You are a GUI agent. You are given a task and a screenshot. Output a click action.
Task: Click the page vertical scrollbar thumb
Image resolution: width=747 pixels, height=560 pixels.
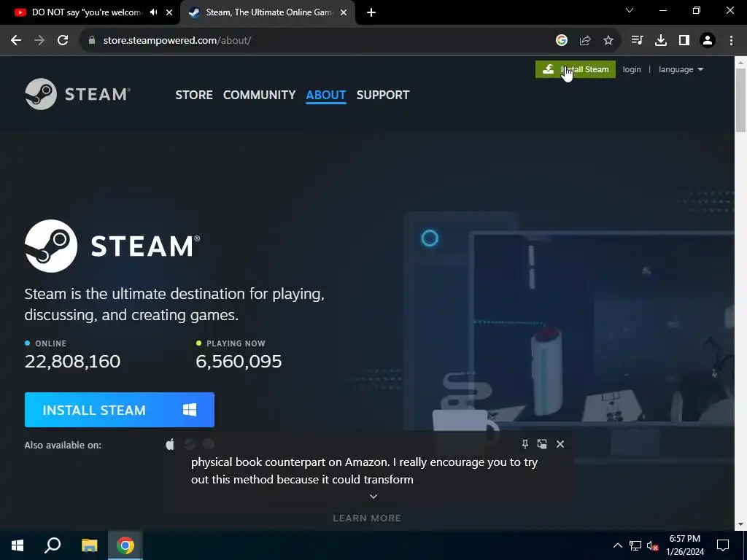click(x=741, y=100)
